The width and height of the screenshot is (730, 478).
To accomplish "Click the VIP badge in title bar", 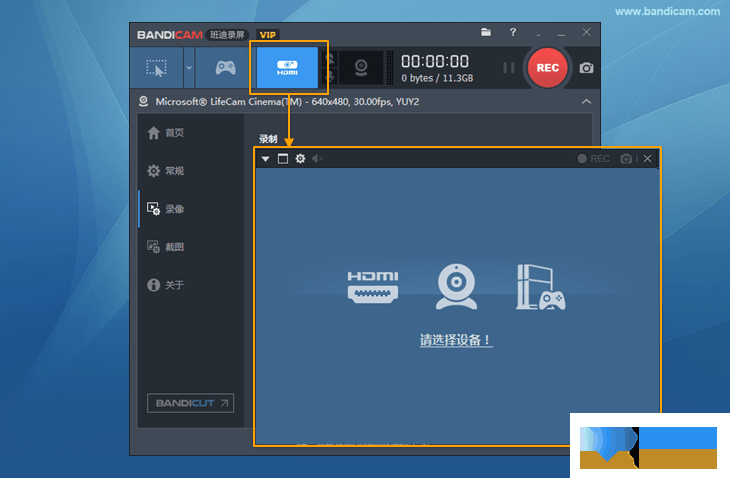I will (x=268, y=35).
